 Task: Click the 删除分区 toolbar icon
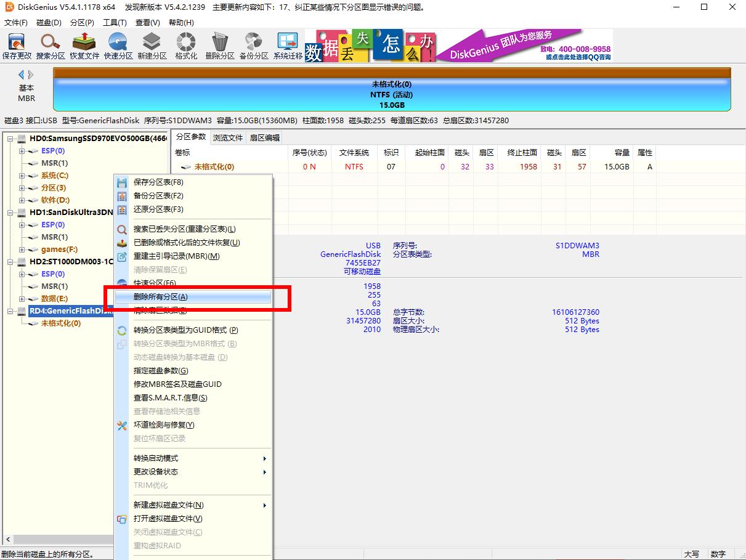pyautogui.click(x=219, y=45)
